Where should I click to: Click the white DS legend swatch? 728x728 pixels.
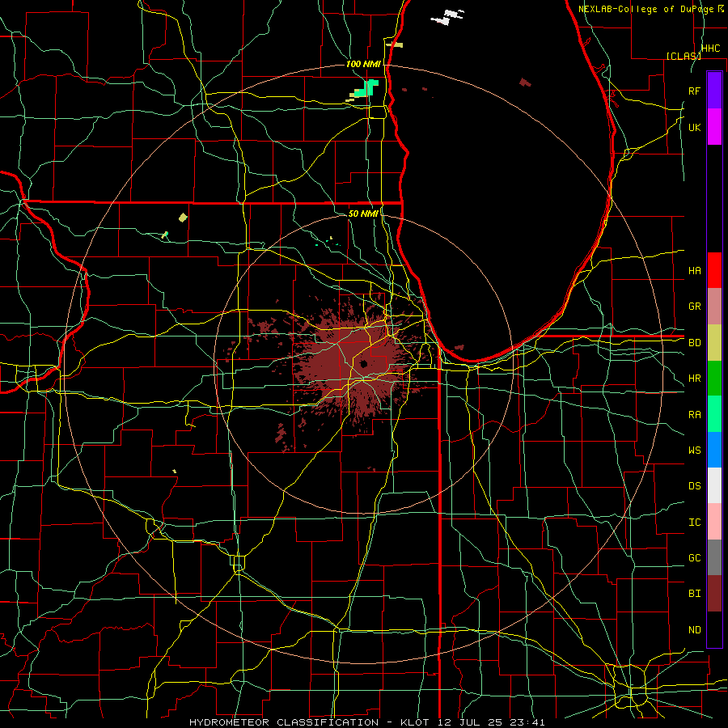[714, 485]
